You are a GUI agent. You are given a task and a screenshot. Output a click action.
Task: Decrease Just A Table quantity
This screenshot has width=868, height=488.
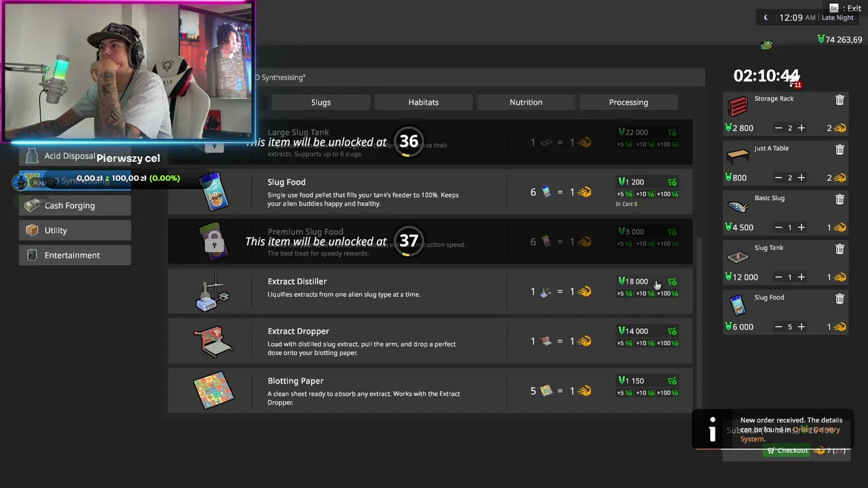tap(778, 178)
